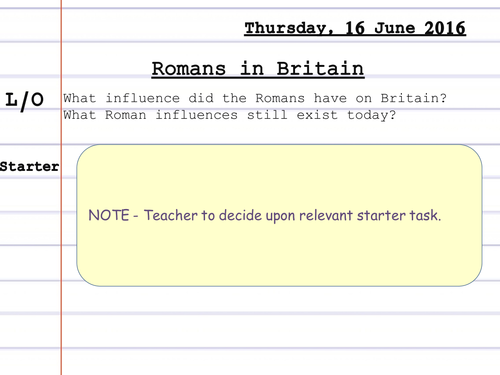Image resolution: width=500 pixels, height=375 pixels.
Task: Select the year 2016 in the date
Action: point(445,28)
